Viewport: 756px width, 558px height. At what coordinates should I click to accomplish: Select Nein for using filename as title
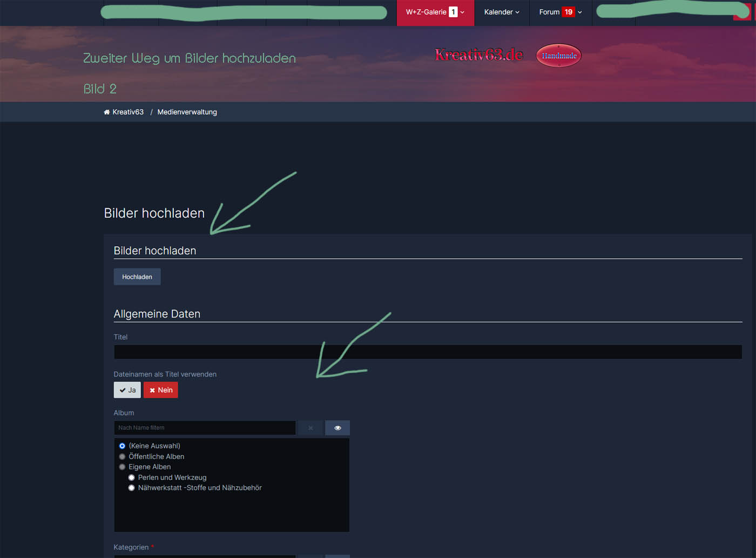click(161, 390)
